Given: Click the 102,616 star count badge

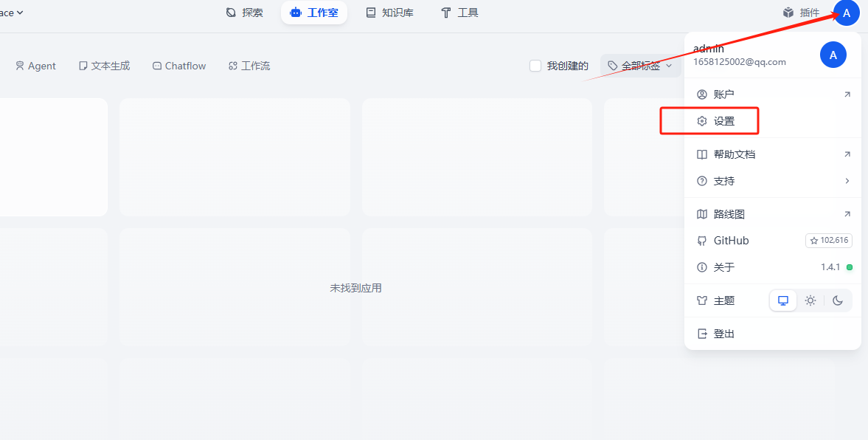Looking at the screenshot, I should [x=829, y=241].
